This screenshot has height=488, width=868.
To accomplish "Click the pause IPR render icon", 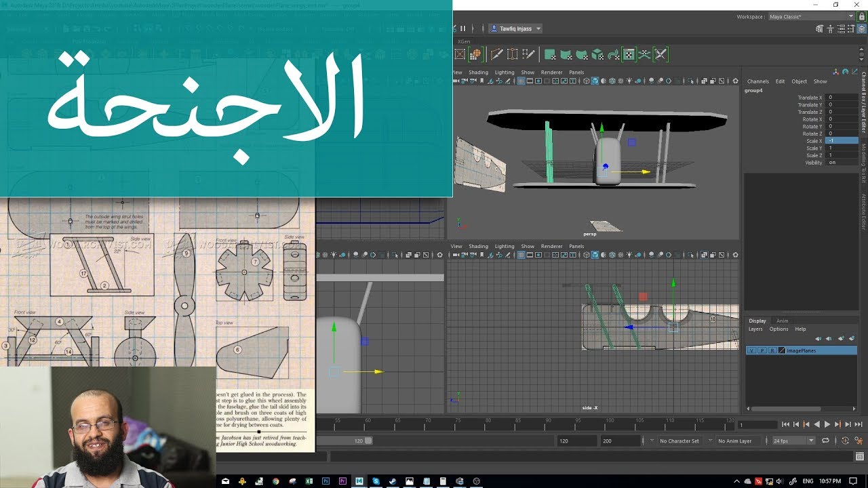I will [463, 28].
